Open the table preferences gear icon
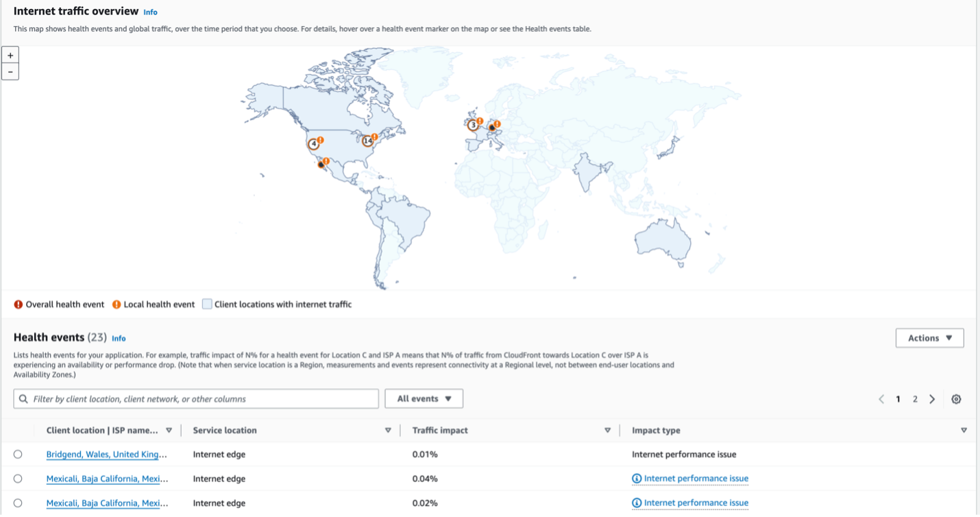 pos(956,398)
